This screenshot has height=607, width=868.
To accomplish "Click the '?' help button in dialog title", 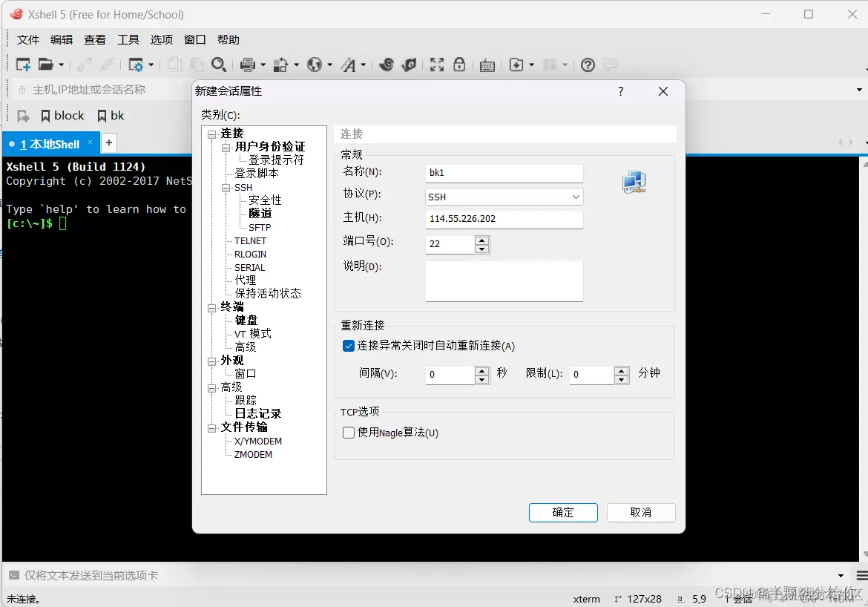I will pyautogui.click(x=620, y=91).
